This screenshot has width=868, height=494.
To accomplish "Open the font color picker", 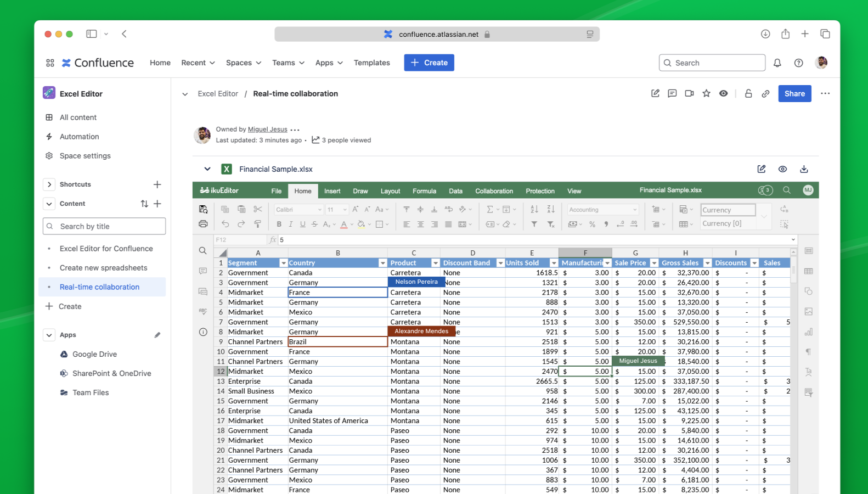I will coord(344,224).
